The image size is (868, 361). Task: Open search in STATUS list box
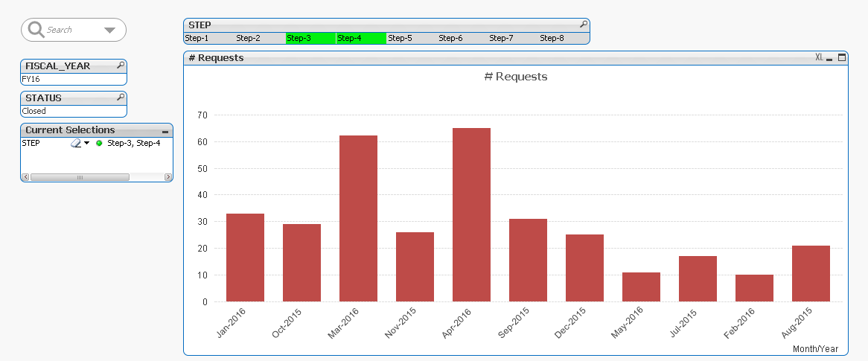tap(121, 98)
